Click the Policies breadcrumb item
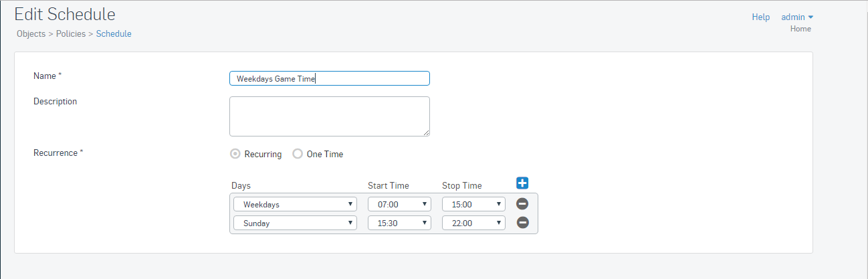Viewport: 868px width, 279px height. click(70, 33)
